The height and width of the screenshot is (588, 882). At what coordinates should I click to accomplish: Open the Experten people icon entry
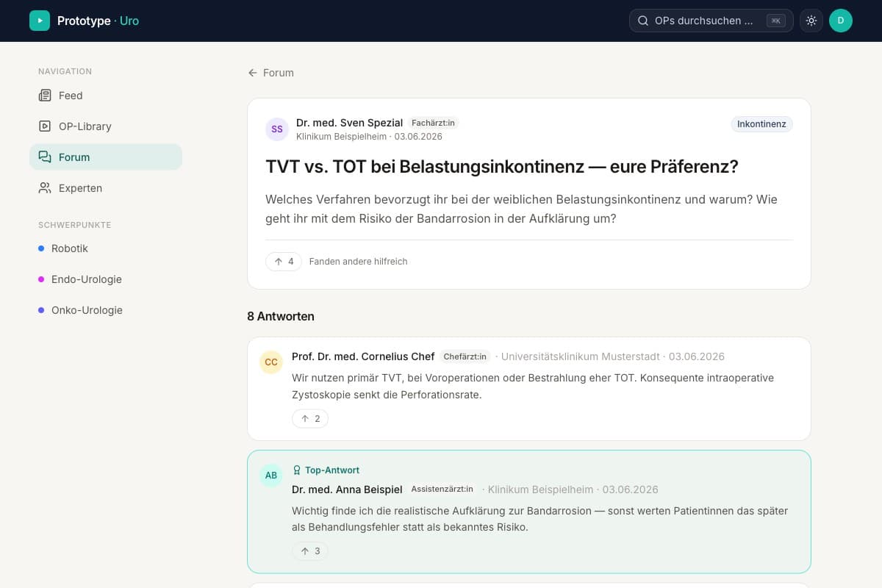[x=45, y=188]
